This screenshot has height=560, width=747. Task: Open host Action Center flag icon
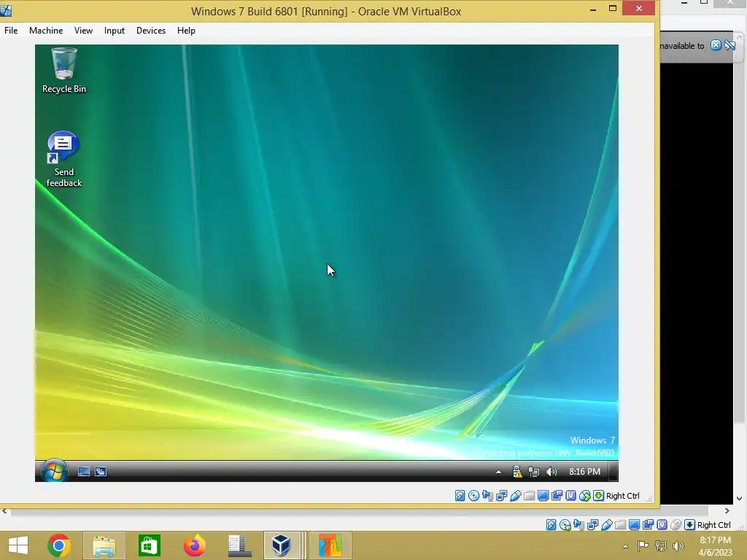point(643,545)
